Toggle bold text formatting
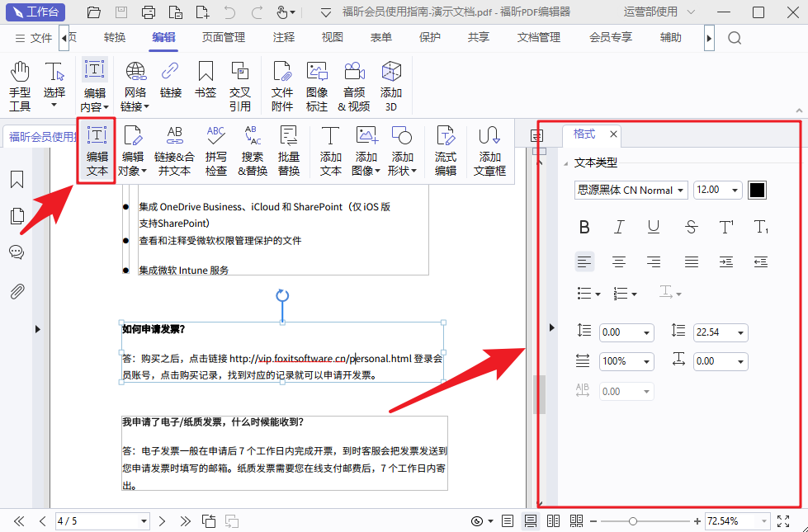This screenshot has width=808, height=532. point(584,227)
